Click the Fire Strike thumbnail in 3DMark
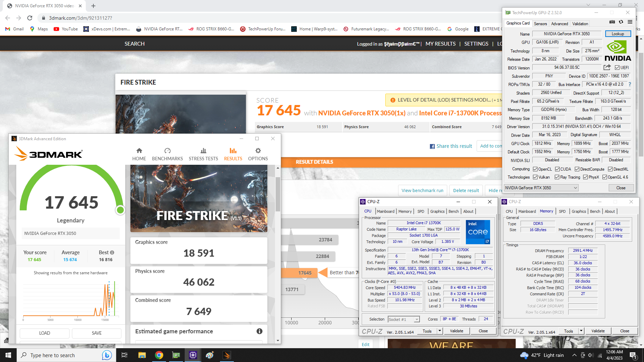 [199, 199]
